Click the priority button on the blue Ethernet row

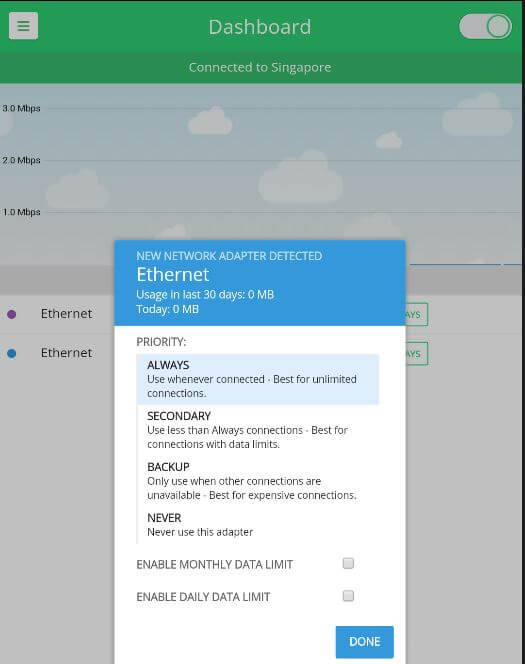coord(417,354)
